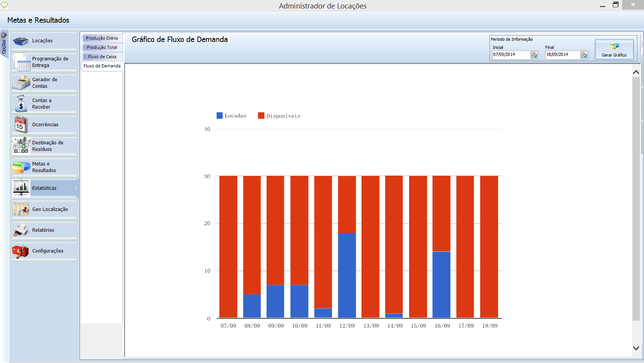Screen dimensions: 644x363
Task: Click into the Inicial date field
Action: tap(510, 55)
